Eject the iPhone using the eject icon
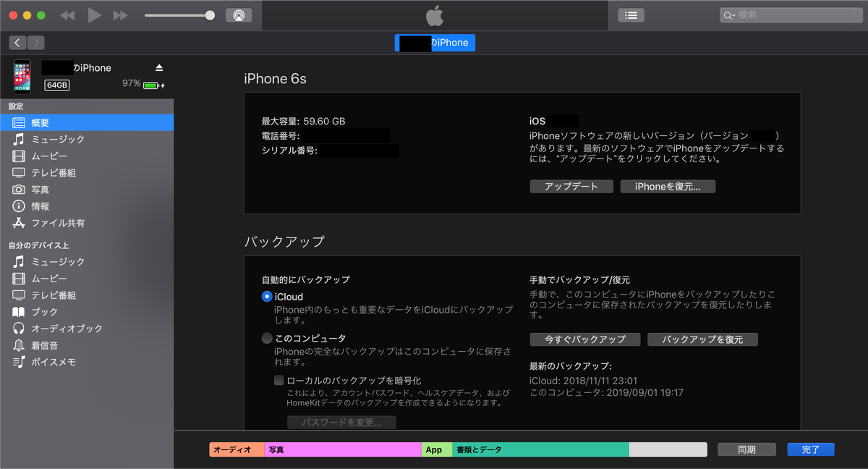 point(158,67)
